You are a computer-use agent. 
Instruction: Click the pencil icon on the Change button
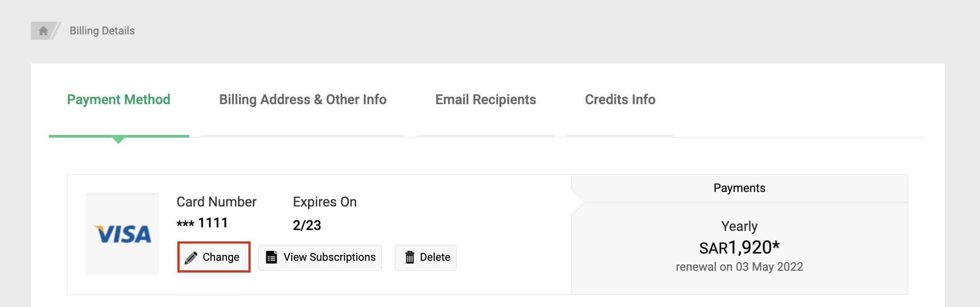click(x=191, y=258)
